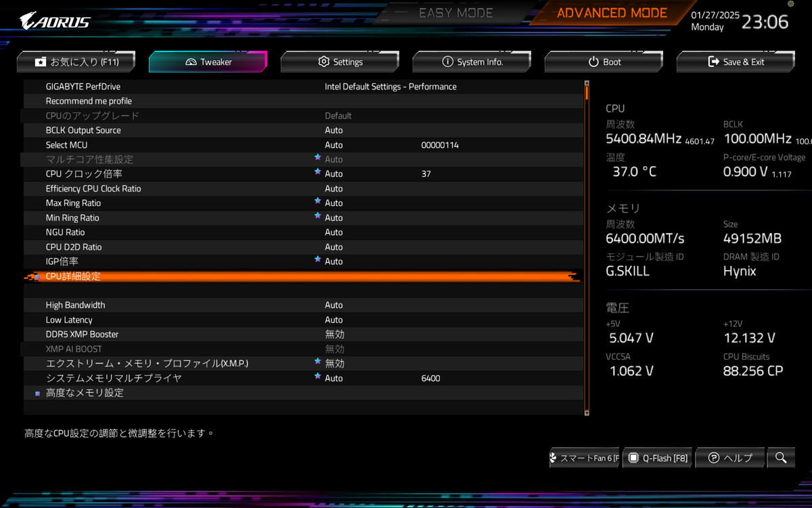Open the Save & Exit tab
This screenshot has width=812, height=508.
(x=736, y=62)
